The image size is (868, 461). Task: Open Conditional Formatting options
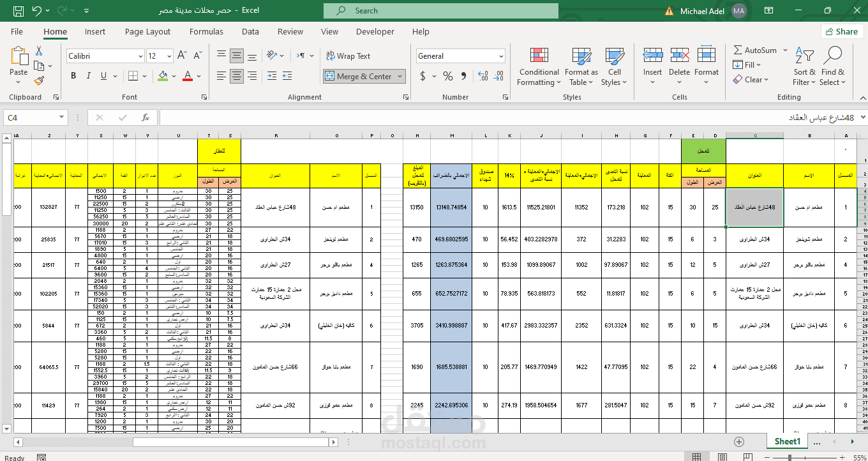coord(539,67)
